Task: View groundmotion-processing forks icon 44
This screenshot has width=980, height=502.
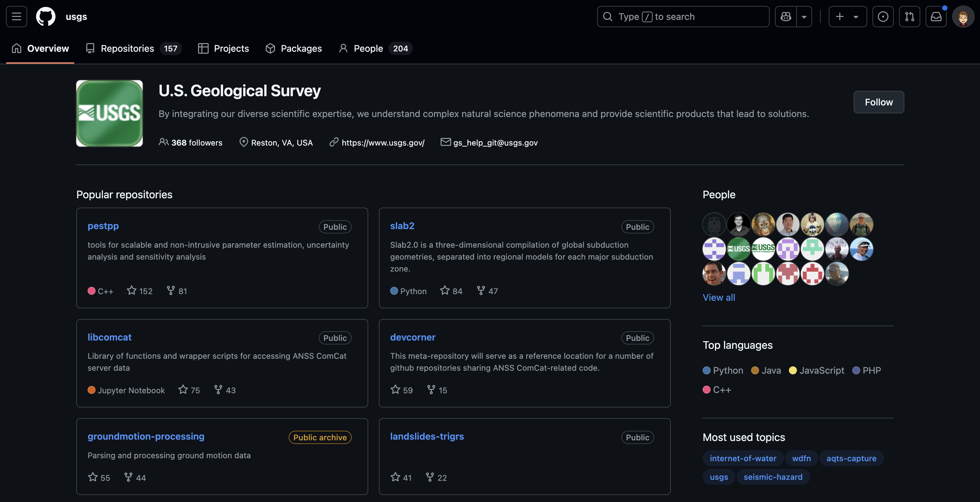Action: coord(135,478)
